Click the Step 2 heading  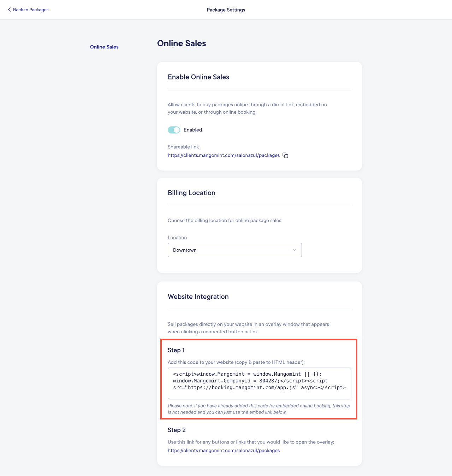(x=177, y=430)
